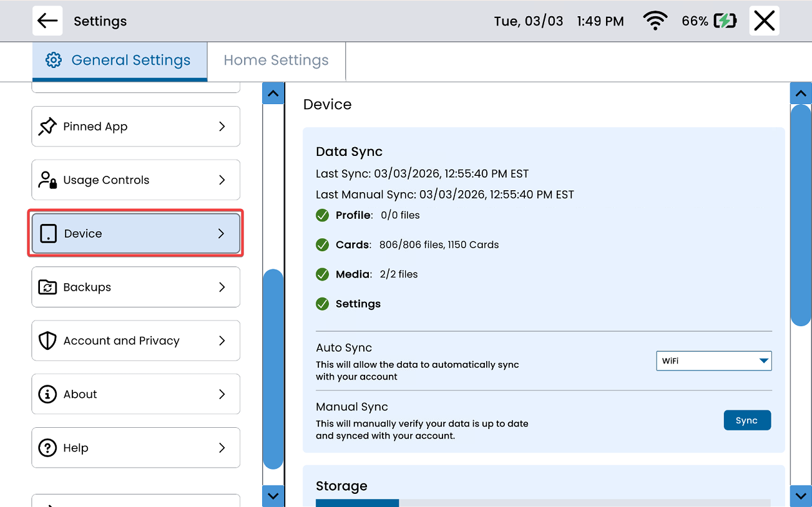Image resolution: width=812 pixels, height=507 pixels.
Task: Switch to the Home Settings tab
Action: tap(276, 60)
